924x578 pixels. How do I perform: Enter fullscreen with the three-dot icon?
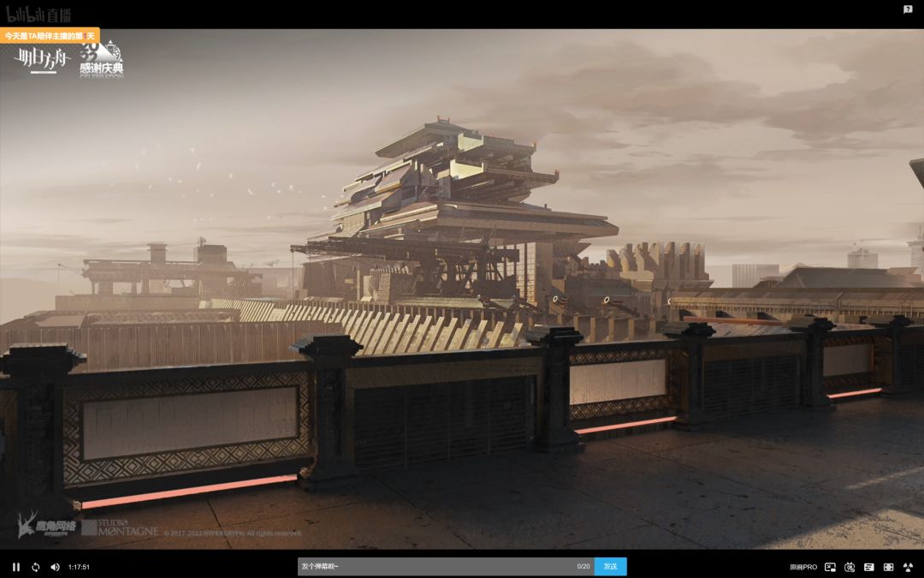click(908, 567)
